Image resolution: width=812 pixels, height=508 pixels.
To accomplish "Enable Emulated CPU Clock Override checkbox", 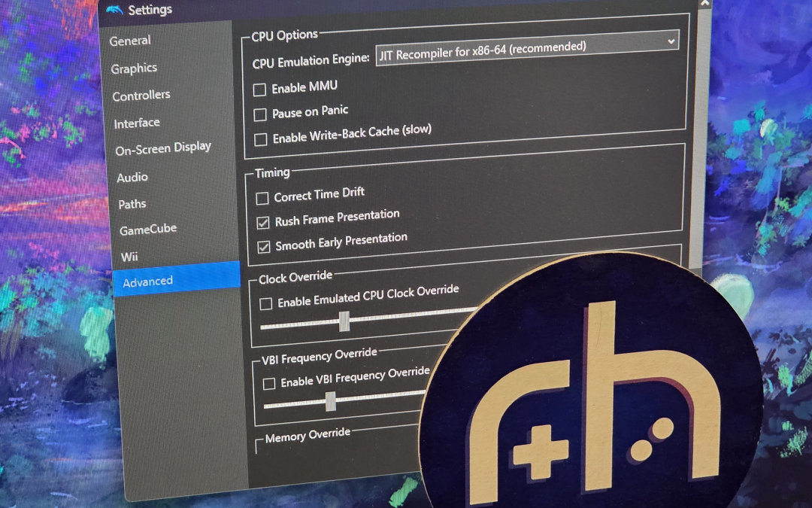I will [x=266, y=304].
